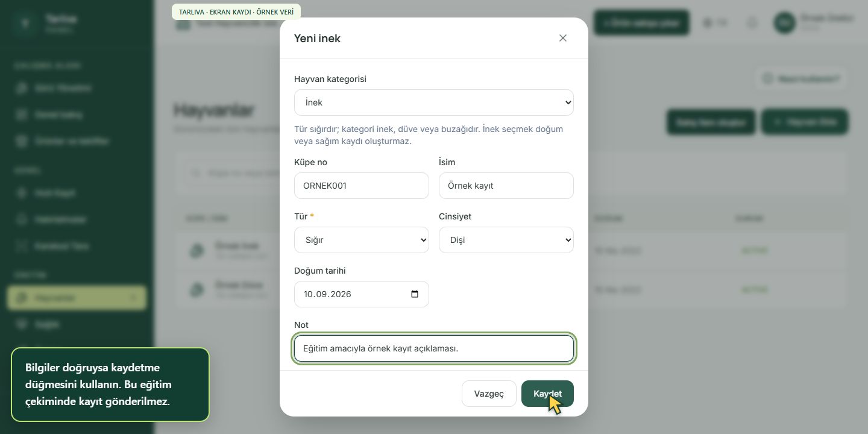Click the notification bell icon in header
The width and height of the screenshot is (868, 434).
click(752, 23)
